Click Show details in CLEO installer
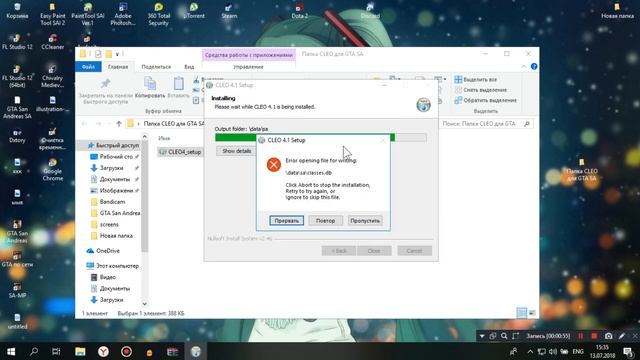 pos(237,151)
